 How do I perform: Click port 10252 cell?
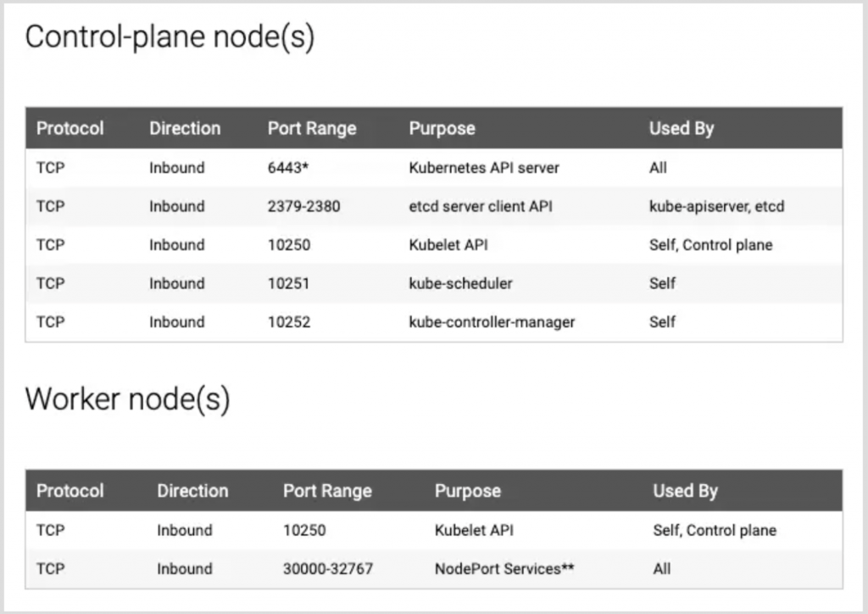coord(289,322)
